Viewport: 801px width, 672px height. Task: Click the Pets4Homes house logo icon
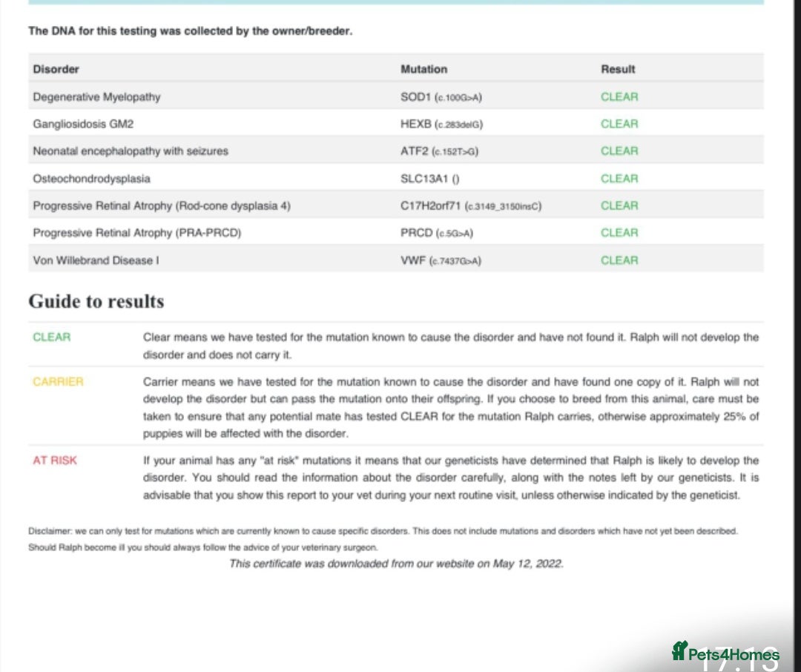pos(679,650)
